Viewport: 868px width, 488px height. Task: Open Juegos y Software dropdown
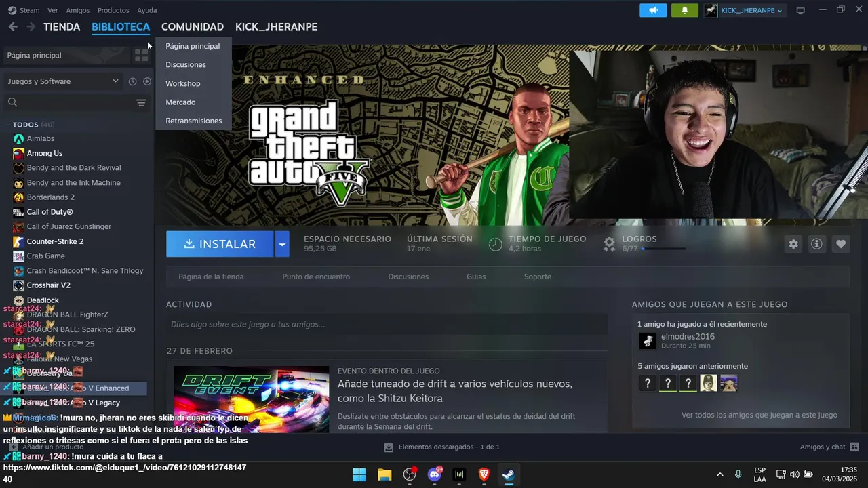tap(62, 81)
